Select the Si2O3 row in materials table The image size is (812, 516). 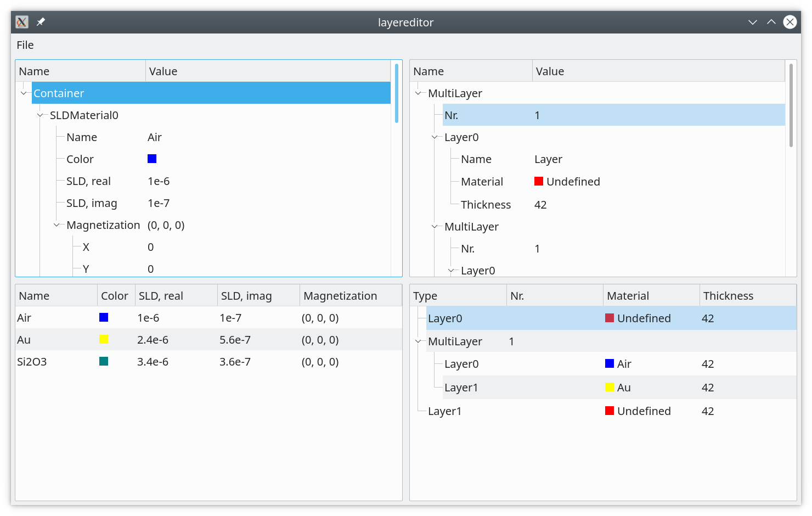click(208, 361)
